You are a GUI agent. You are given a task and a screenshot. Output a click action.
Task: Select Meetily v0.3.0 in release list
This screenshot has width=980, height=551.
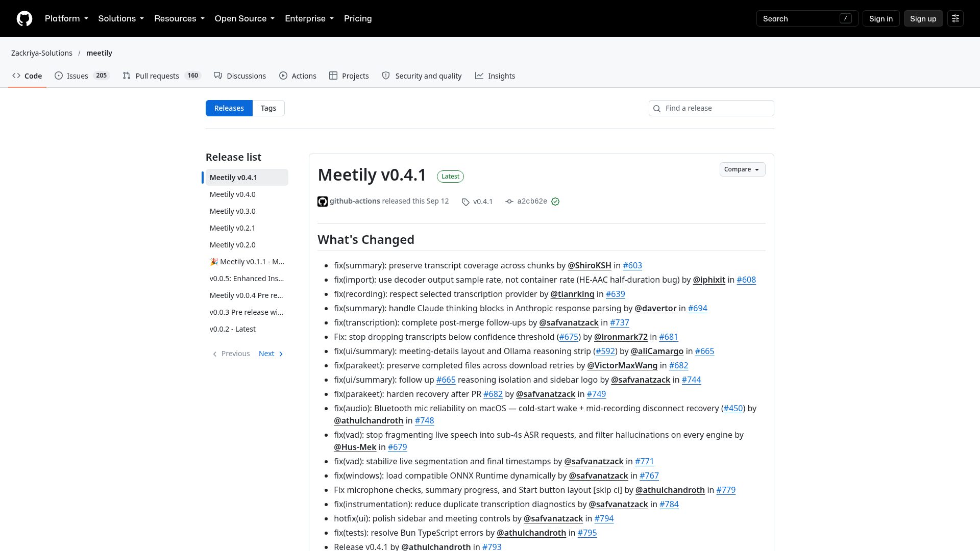(247, 211)
